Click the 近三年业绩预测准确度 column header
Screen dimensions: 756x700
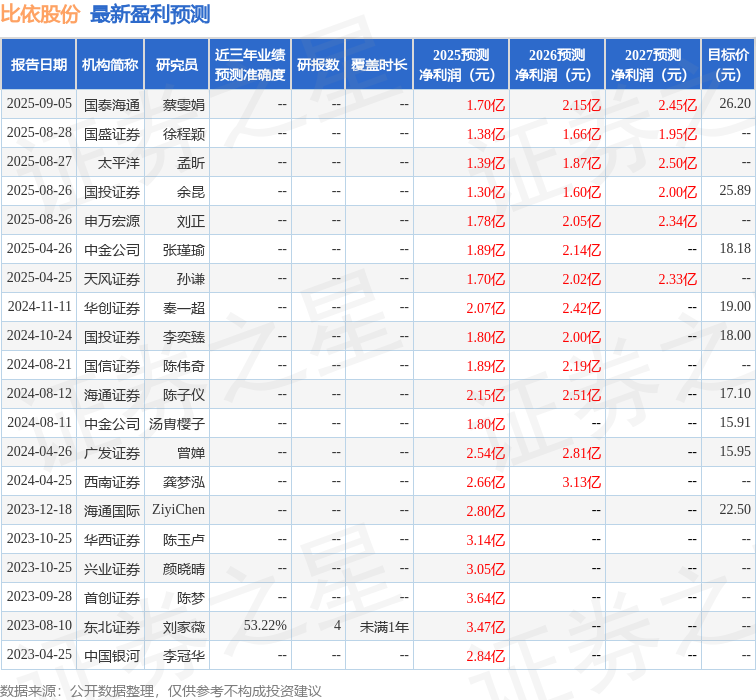(x=250, y=65)
